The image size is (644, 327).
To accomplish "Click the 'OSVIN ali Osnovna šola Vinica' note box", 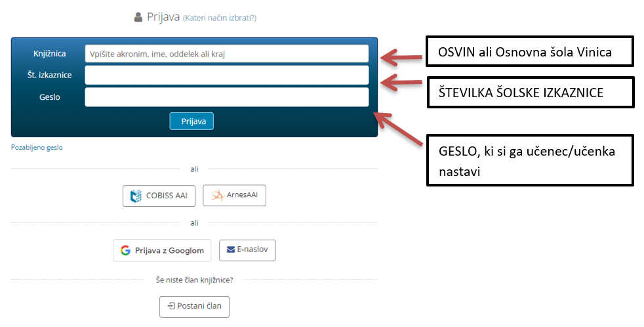I will coord(530,51).
